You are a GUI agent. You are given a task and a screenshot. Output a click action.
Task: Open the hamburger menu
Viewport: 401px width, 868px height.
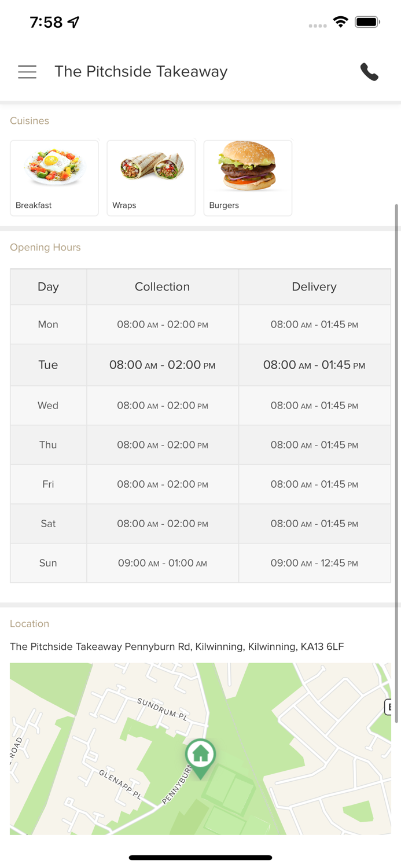27,72
